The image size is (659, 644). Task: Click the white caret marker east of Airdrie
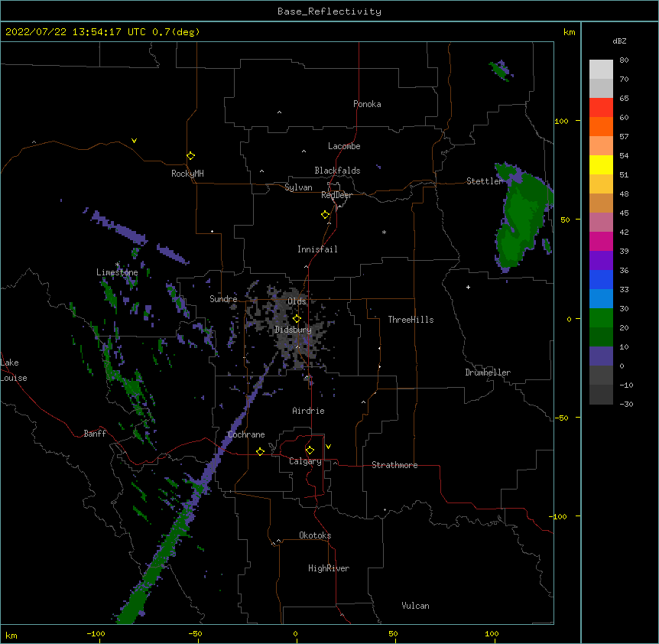point(364,402)
